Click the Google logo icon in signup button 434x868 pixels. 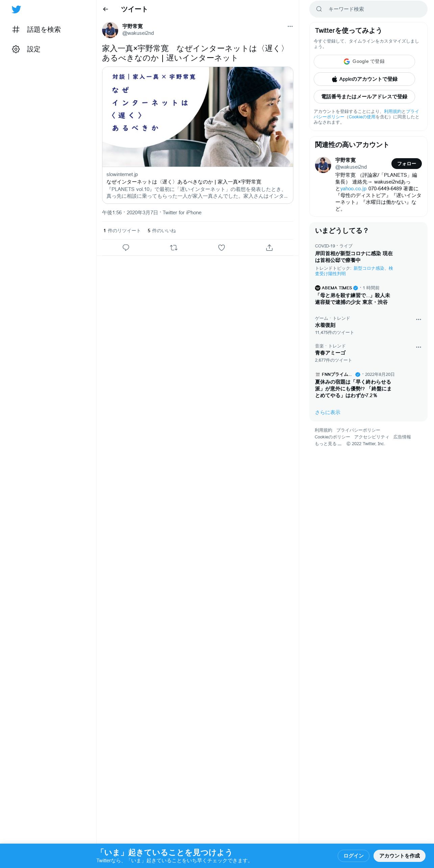click(x=346, y=62)
